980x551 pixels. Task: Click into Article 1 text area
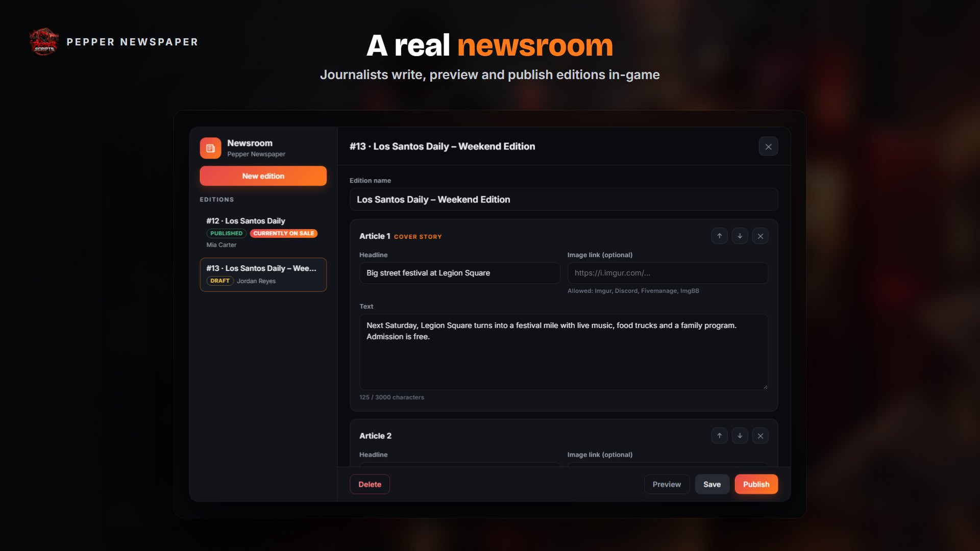point(563,352)
